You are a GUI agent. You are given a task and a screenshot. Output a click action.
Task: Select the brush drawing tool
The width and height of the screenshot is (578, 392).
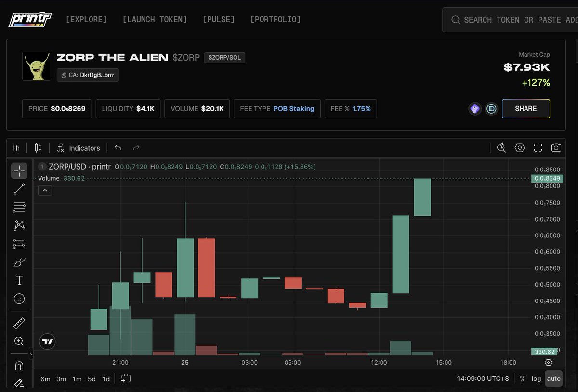coord(19,262)
